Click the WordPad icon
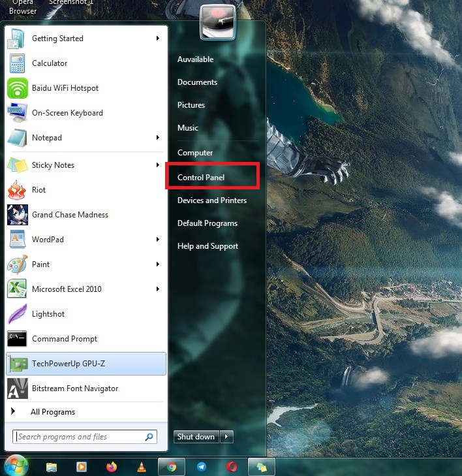462x476 pixels. [x=17, y=239]
